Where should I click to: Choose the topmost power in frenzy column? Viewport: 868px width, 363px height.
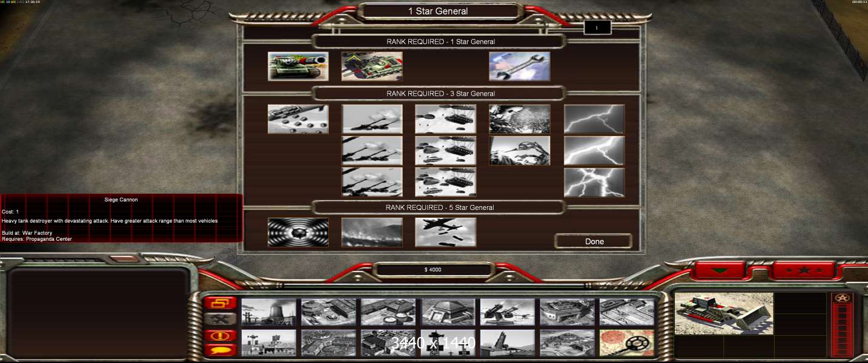(520, 119)
